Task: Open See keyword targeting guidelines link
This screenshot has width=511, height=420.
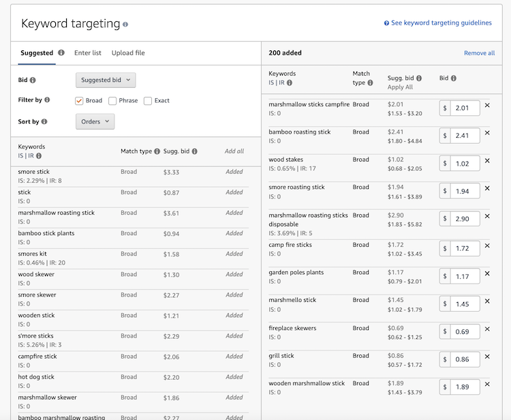Action: (x=441, y=23)
